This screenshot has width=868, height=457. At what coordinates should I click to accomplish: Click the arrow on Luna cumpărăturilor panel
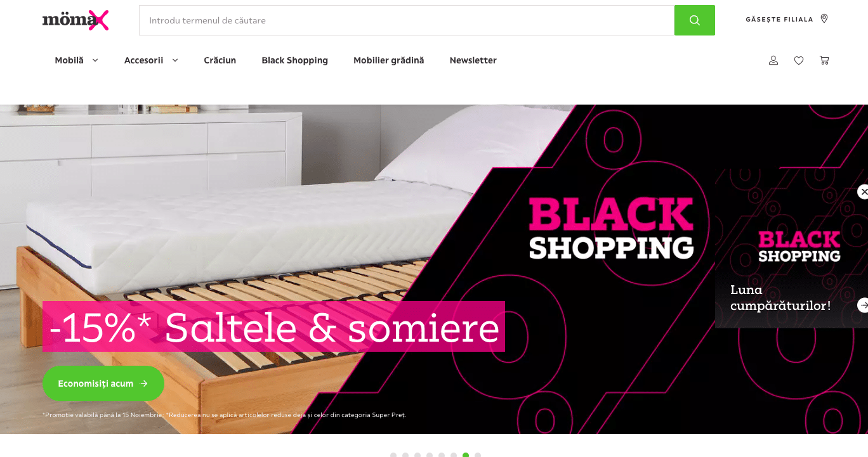tap(863, 305)
